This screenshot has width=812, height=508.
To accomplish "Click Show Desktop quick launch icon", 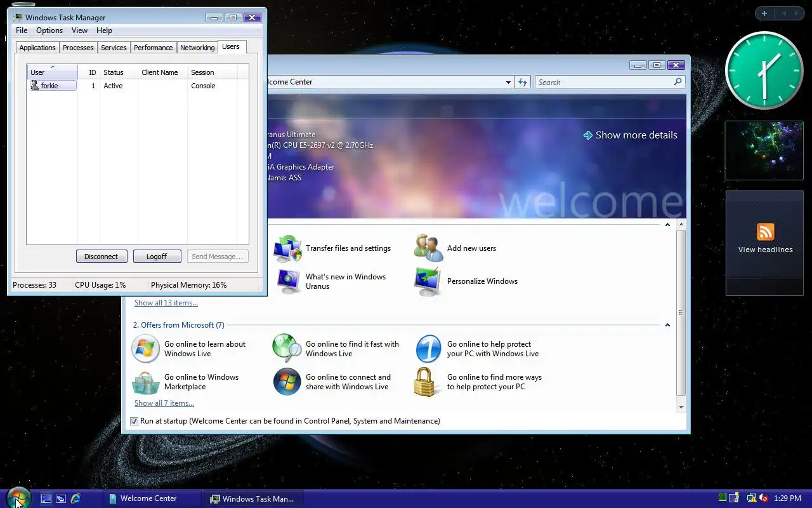I will click(46, 498).
